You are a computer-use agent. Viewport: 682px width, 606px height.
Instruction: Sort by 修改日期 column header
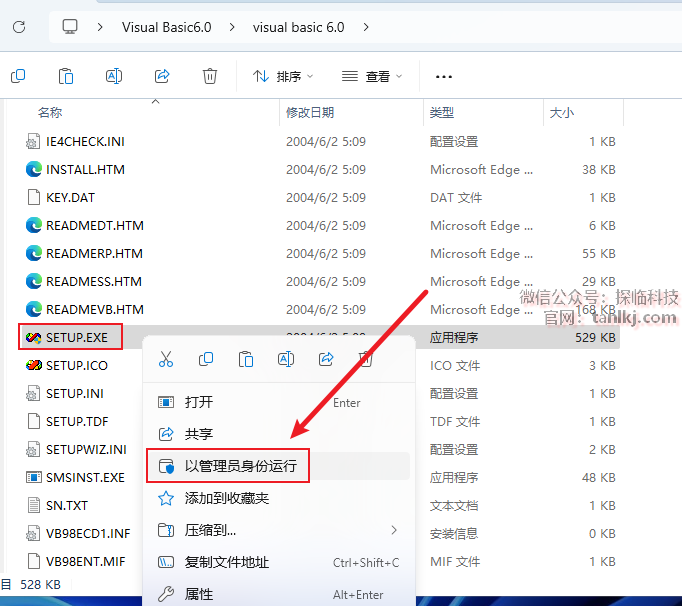coord(310,113)
